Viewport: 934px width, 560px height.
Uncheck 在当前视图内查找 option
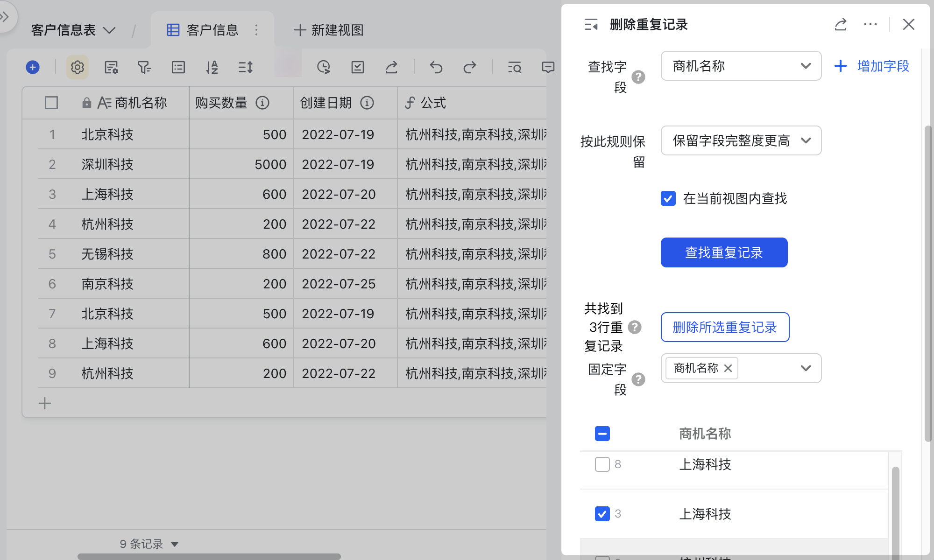668,198
